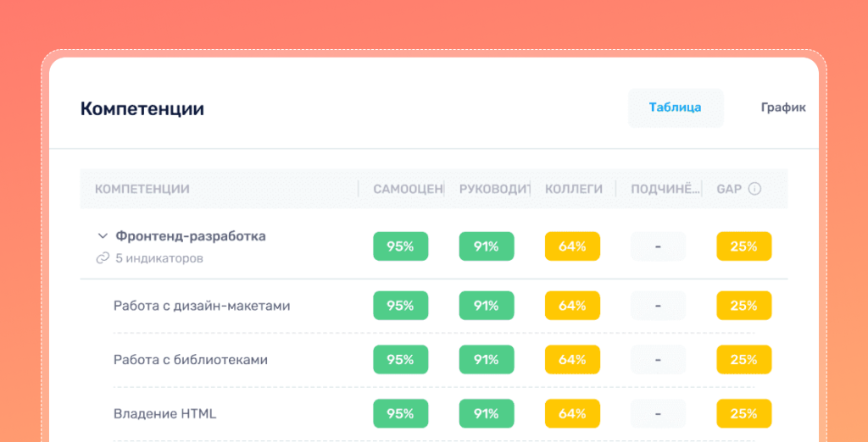Click the КОЛЛЕГИ column header

(x=574, y=189)
